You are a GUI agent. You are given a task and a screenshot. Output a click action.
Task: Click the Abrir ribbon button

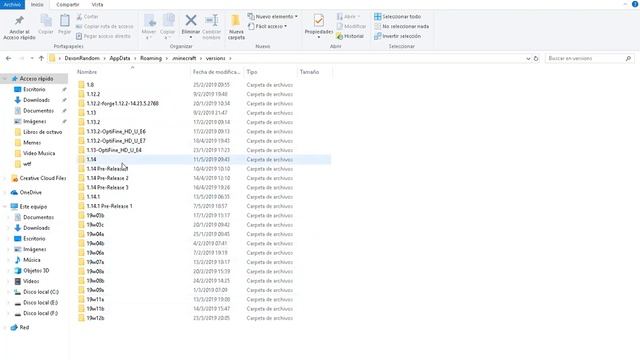tap(349, 17)
